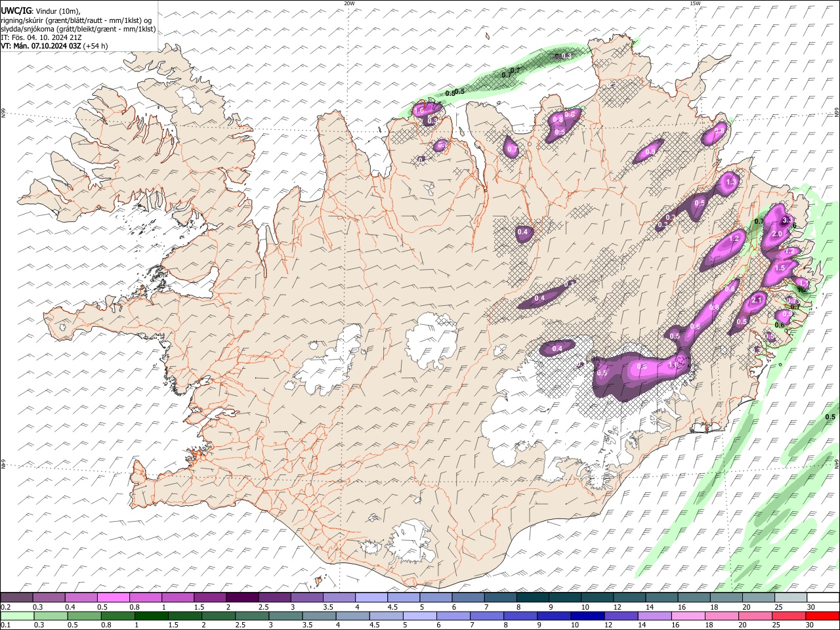840x630 pixels.
Task: Click the darkest green 1 rain scale swatch
Action: (151, 616)
